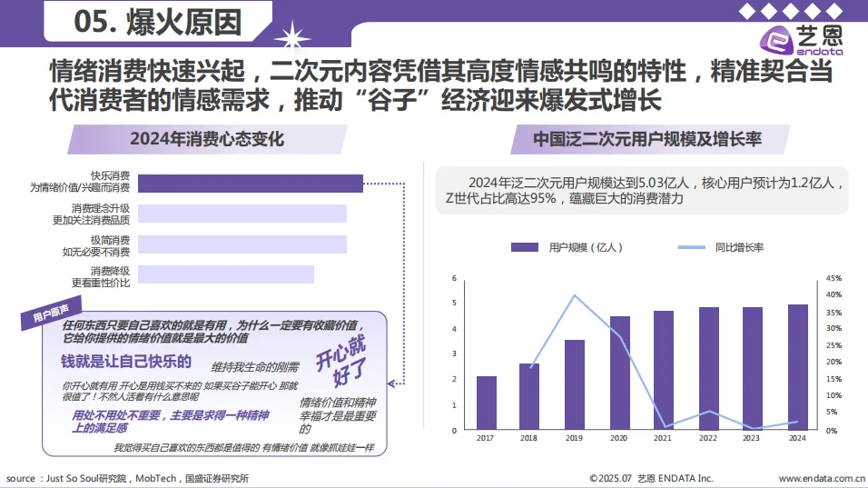Click the 2021 user scale bar
This screenshot has width=868, height=488.
(664, 371)
